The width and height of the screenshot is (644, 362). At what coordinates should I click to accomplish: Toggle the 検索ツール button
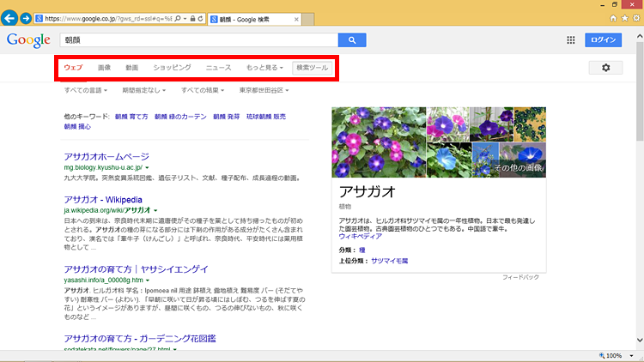(x=309, y=67)
